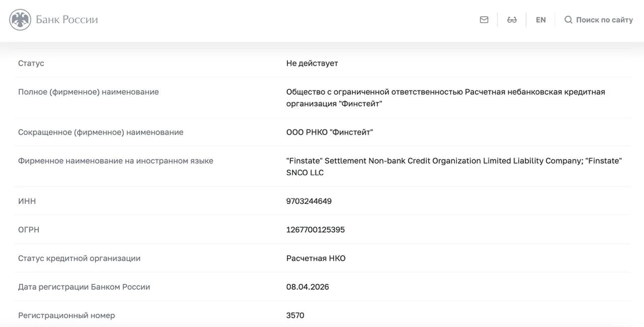The width and height of the screenshot is (644, 327).
Task: Go to Банк России homepage text
Action: click(x=67, y=20)
